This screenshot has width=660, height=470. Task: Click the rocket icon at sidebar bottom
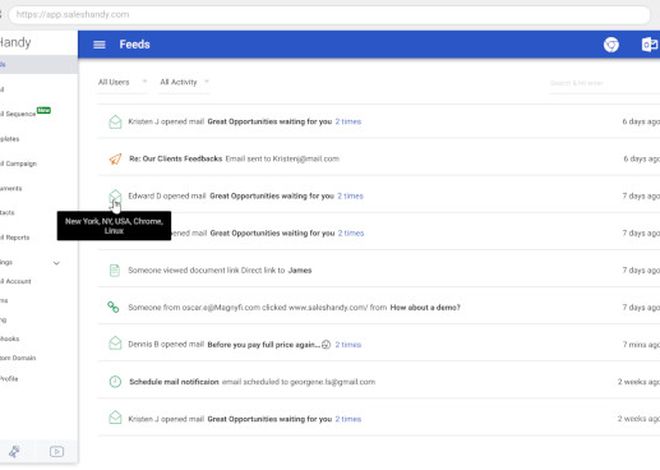[x=14, y=451]
